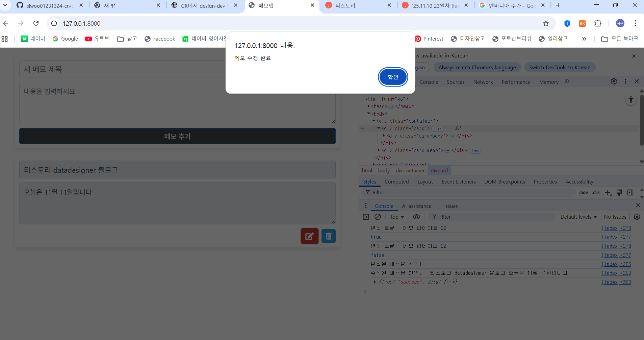Toggle computed styles sidebar icon
Screen dimensions: 644x340
[x=630, y=193]
